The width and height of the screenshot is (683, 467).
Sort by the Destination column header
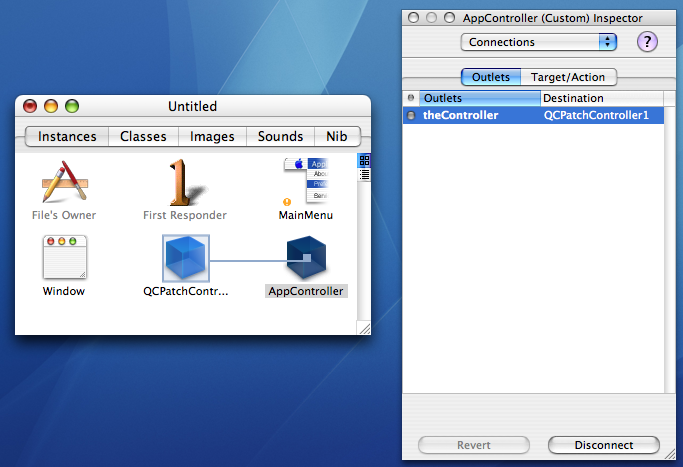pyautogui.click(x=602, y=98)
